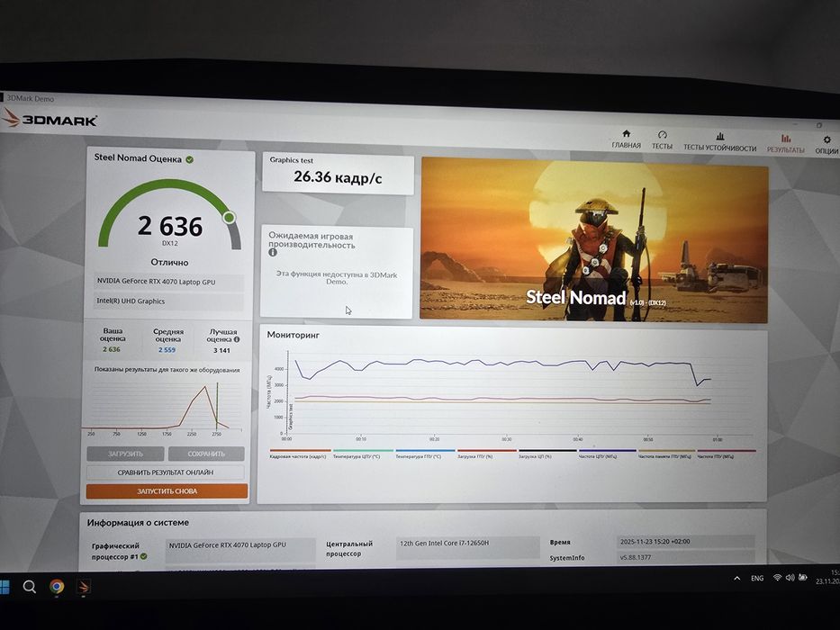Click the orange Запустить снова button
The height and width of the screenshot is (630, 840).
167,491
